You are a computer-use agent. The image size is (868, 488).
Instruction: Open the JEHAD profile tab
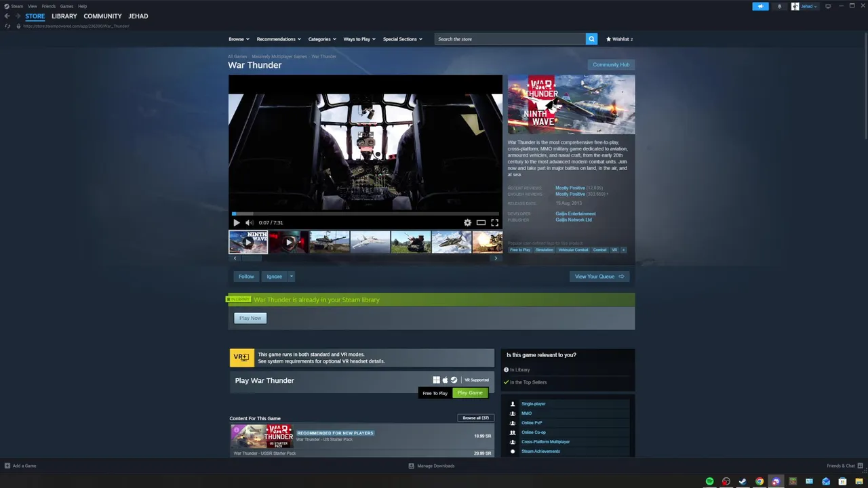tap(138, 16)
